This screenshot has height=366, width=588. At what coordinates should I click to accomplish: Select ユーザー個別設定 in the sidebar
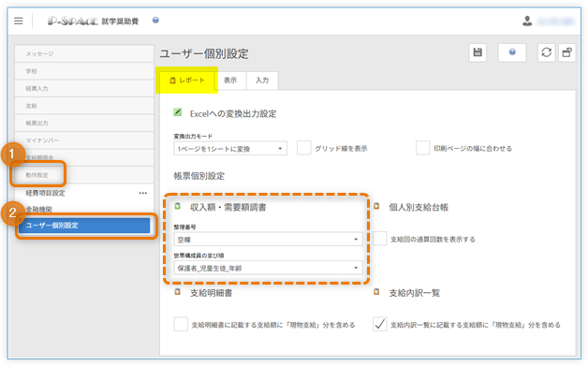point(84,225)
